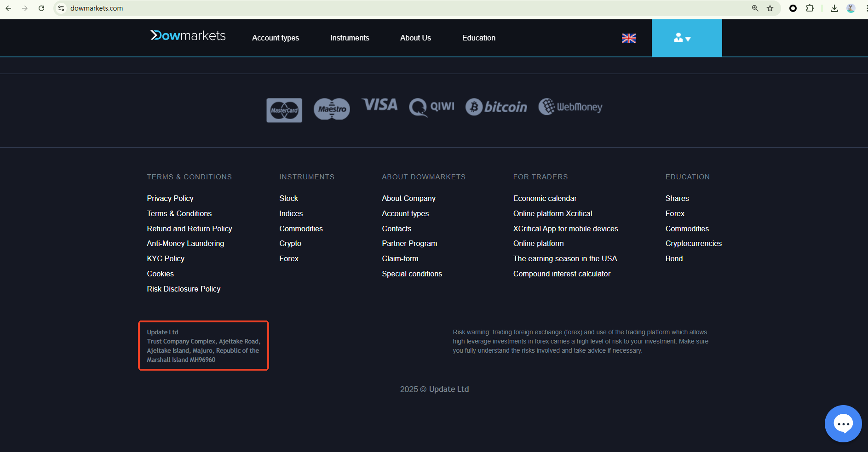Bookmark this page with star icon
The image size is (868, 452).
pyautogui.click(x=770, y=8)
